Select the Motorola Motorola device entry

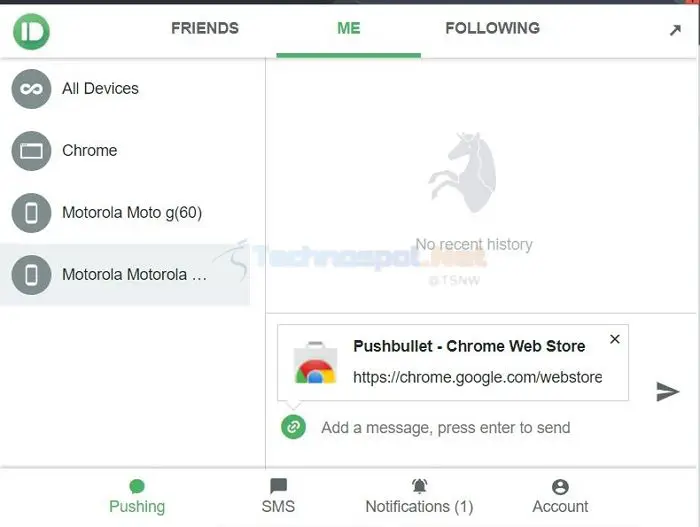125,275
